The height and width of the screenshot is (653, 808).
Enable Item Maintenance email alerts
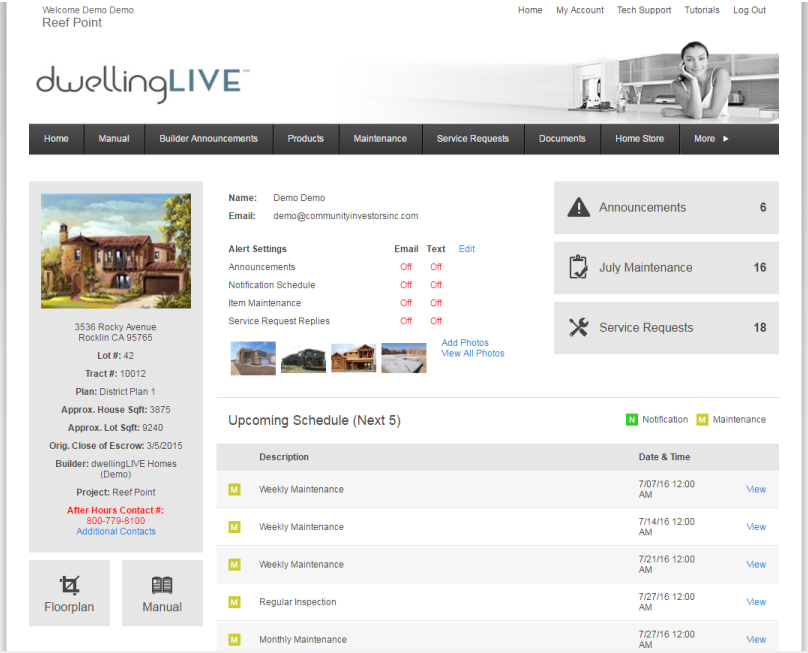pos(406,302)
